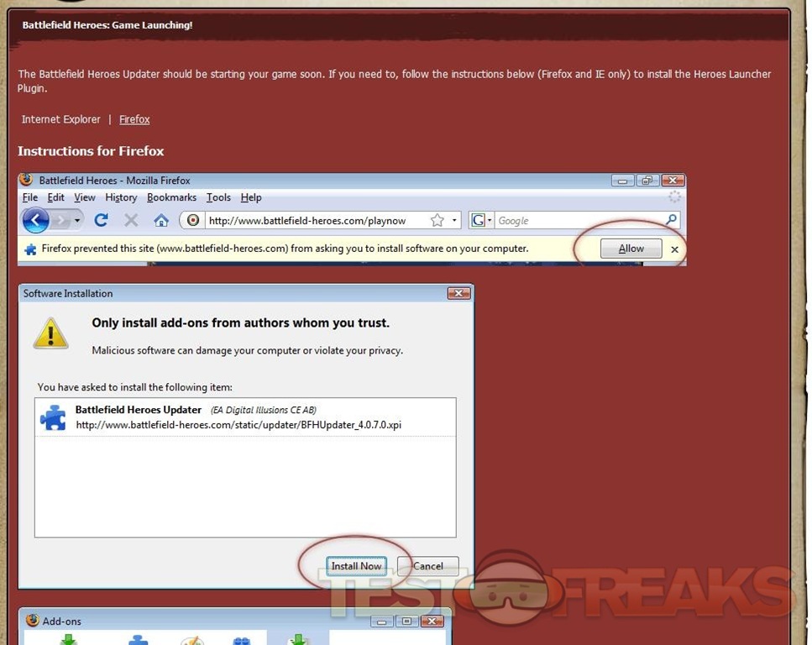Click the Firefox back arrow button
The image size is (812, 645).
pyautogui.click(x=35, y=220)
